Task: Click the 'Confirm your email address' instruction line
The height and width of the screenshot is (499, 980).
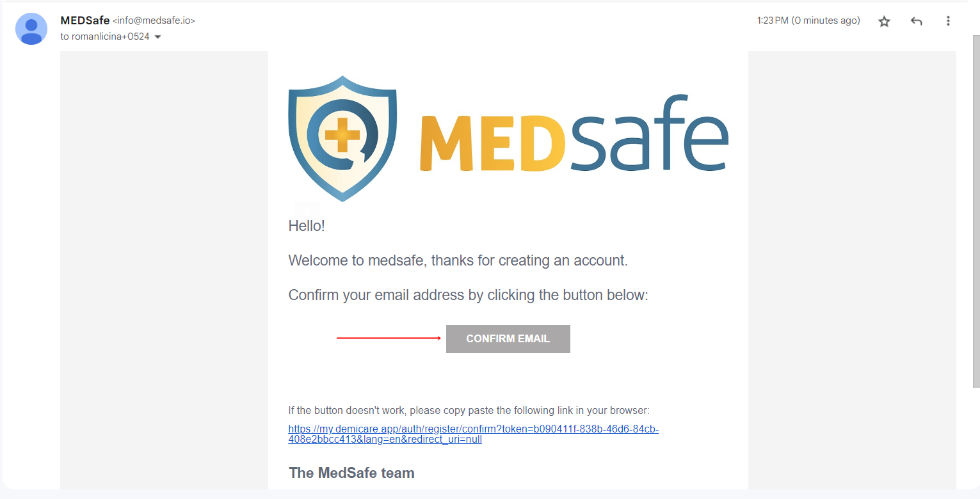Action: [469, 296]
